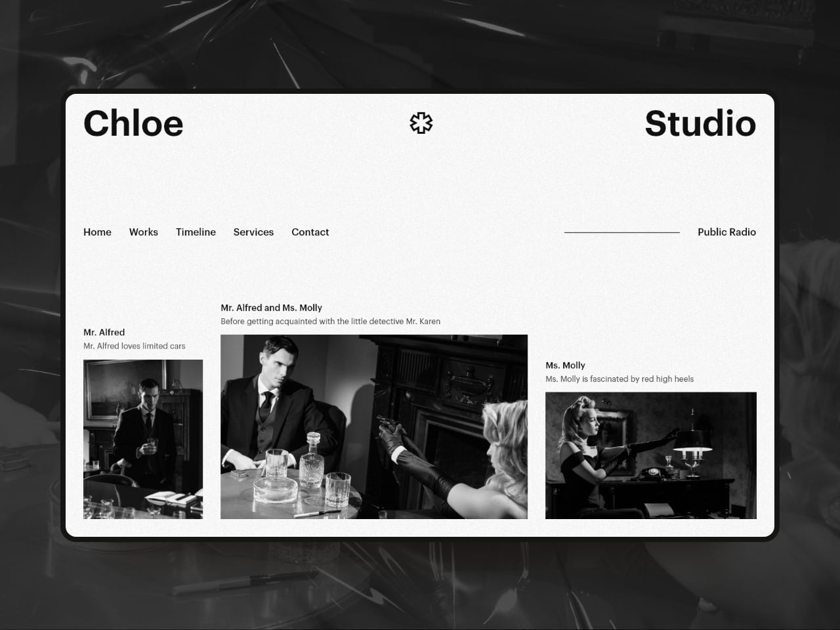The height and width of the screenshot is (630, 840).
Task: Click the little detective Mr. Karen caption
Action: click(330, 322)
